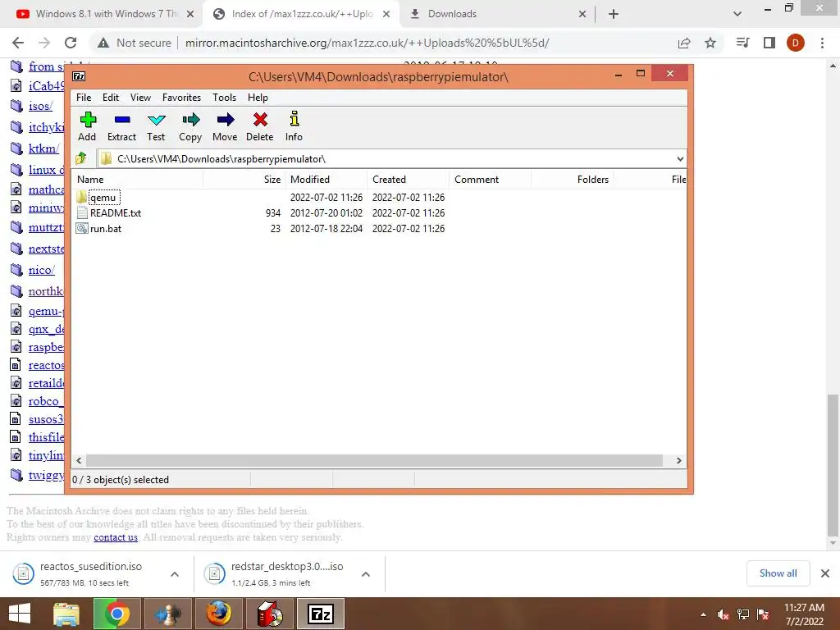Sort file list by Modified column

[x=326, y=180]
